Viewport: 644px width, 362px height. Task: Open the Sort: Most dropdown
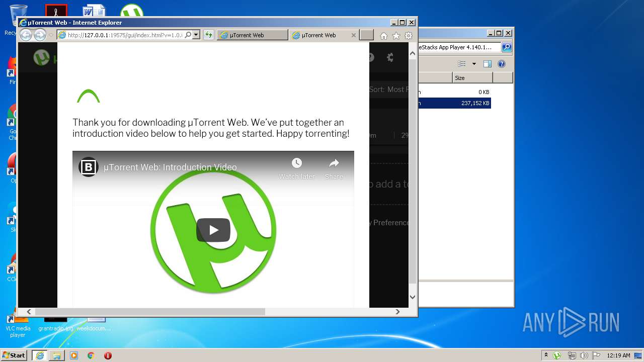coord(388,89)
